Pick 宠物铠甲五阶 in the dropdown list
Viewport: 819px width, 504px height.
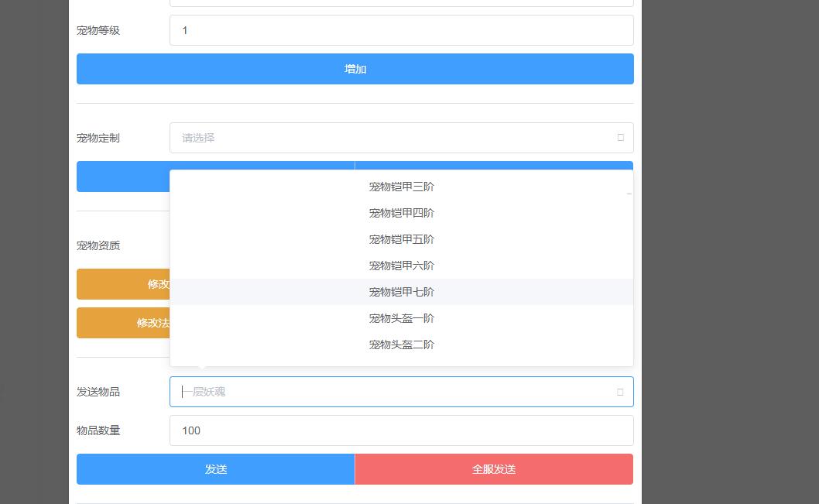click(x=401, y=239)
